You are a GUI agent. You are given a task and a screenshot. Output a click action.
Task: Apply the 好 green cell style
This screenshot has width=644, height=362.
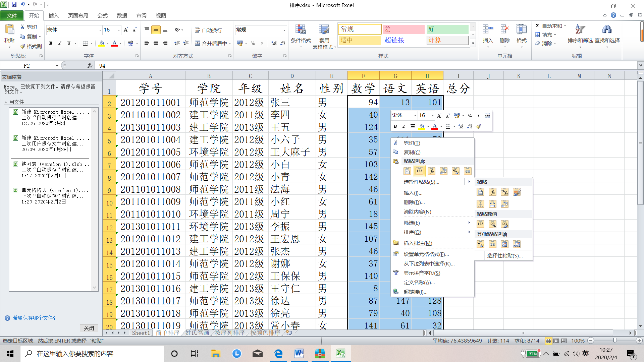click(447, 29)
